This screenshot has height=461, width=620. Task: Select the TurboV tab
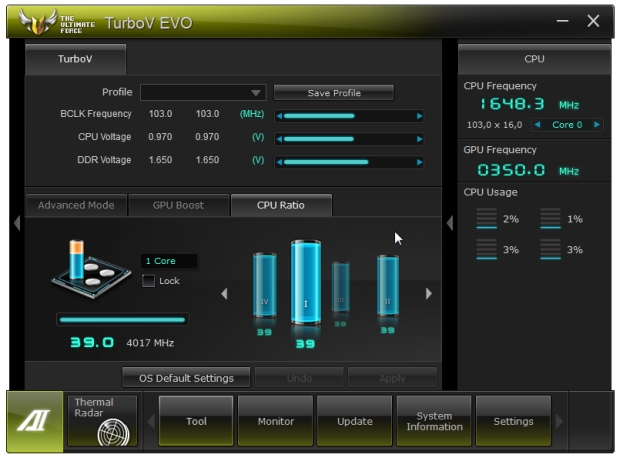coord(75,59)
